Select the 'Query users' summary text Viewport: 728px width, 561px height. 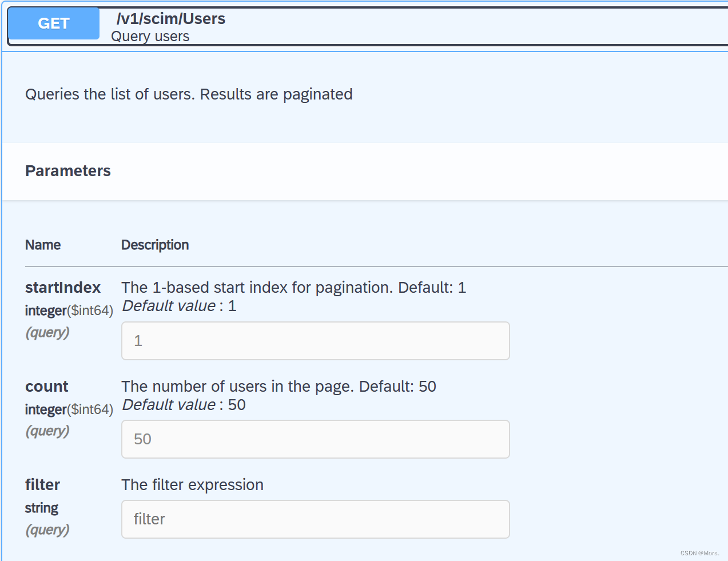pos(150,37)
